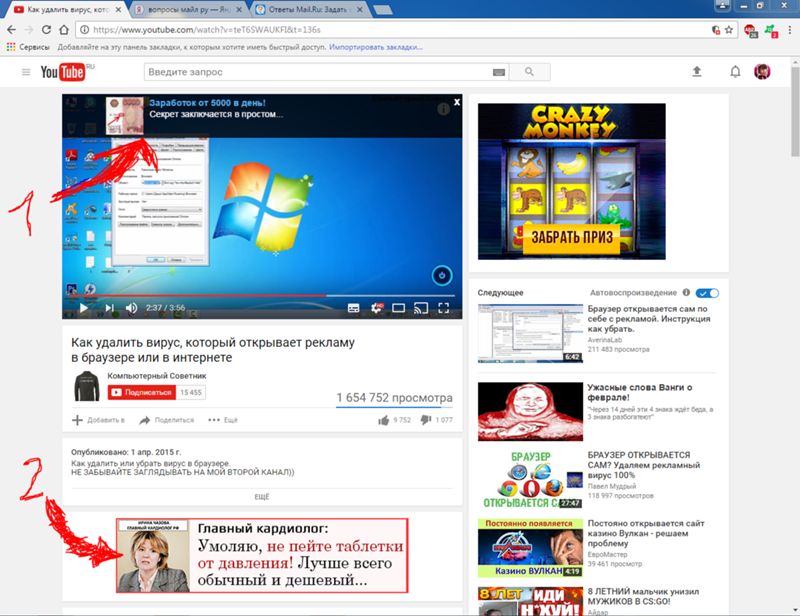Viewport: 800px width, 616px height.
Task: Open the account avatar menu
Action: coord(762,71)
